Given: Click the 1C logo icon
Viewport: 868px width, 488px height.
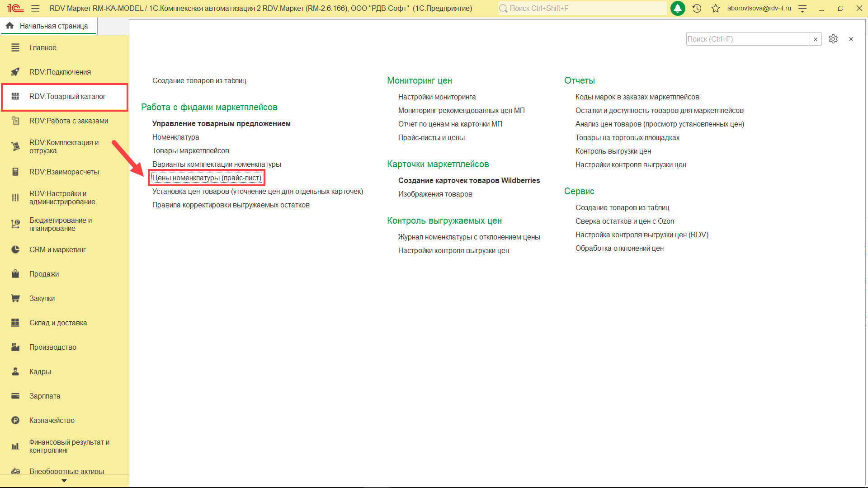Looking at the screenshot, I should (15, 8).
